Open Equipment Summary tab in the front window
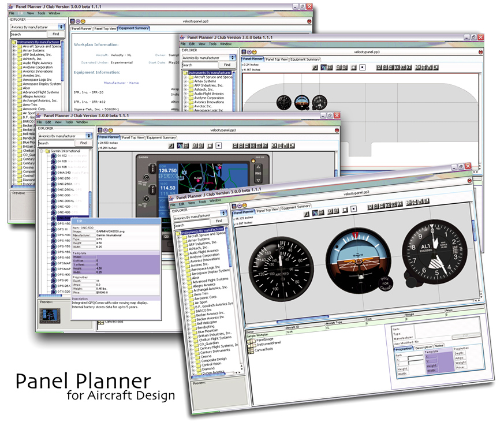 [296, 206]
